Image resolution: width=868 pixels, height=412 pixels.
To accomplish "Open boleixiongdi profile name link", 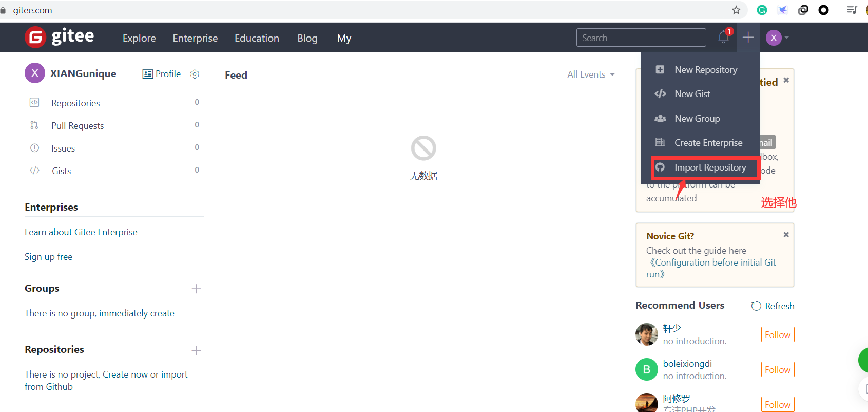I will pos(687,364).
